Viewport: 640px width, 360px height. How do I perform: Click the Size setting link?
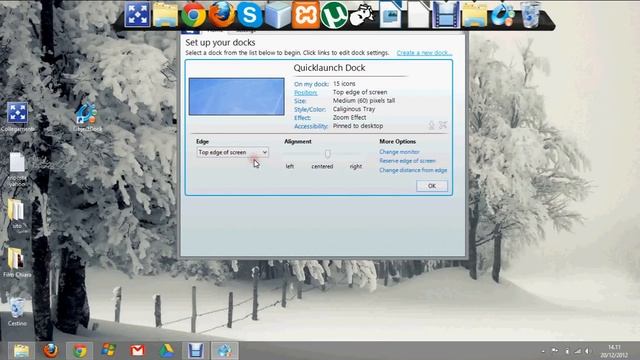[300, 101]
